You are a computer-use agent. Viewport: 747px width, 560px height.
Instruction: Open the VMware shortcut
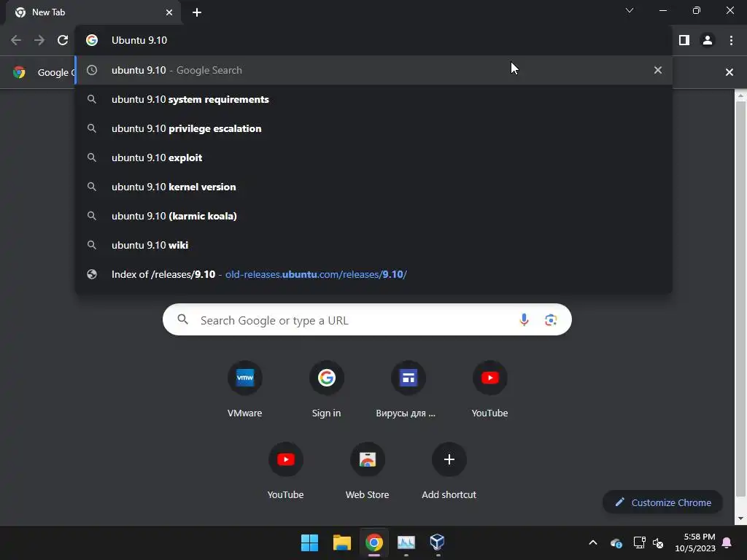coord(245,389)
